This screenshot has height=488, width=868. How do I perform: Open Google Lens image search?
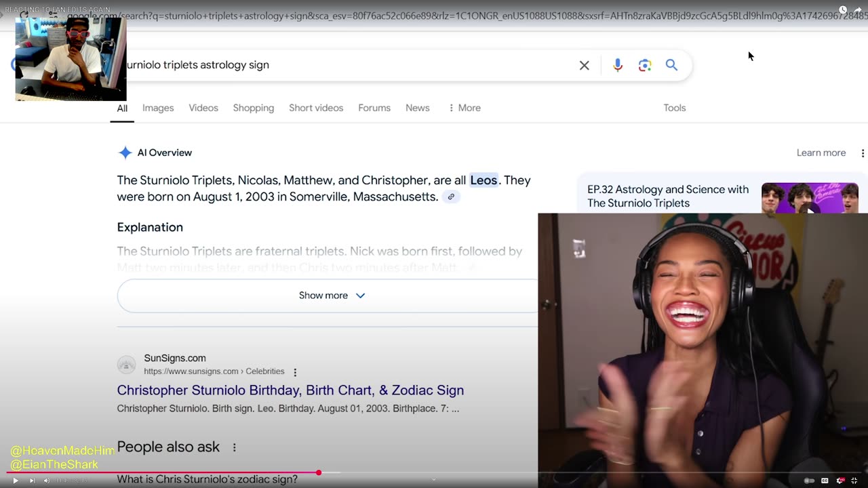pyautogui.click(x=644, y=65)
